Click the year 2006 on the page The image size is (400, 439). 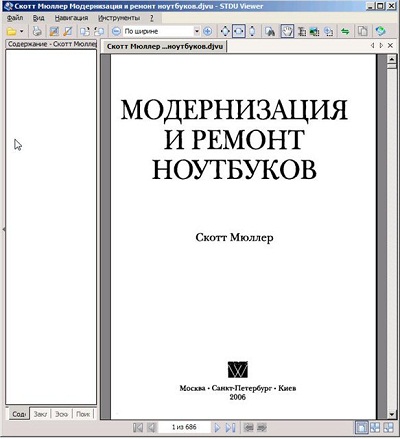coord(237,397)
